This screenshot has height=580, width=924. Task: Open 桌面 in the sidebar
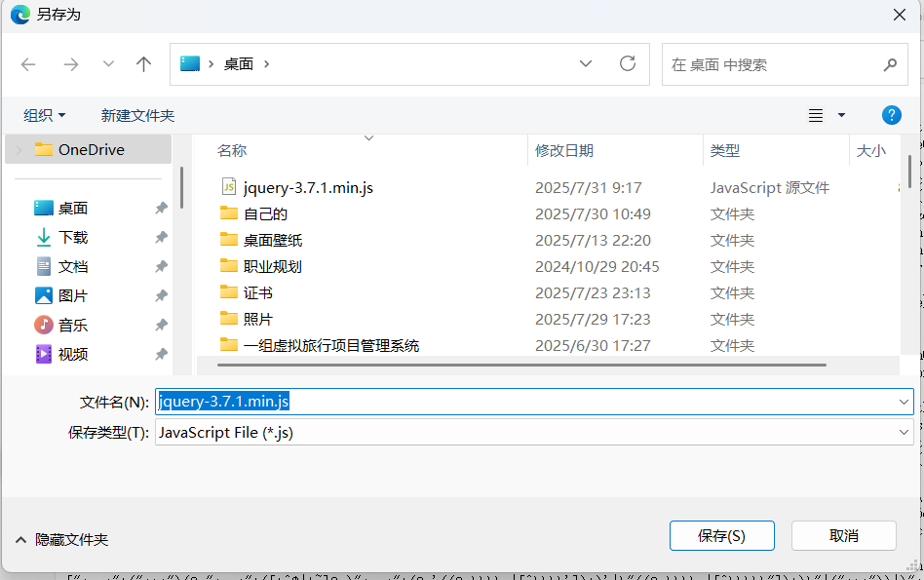73,208
